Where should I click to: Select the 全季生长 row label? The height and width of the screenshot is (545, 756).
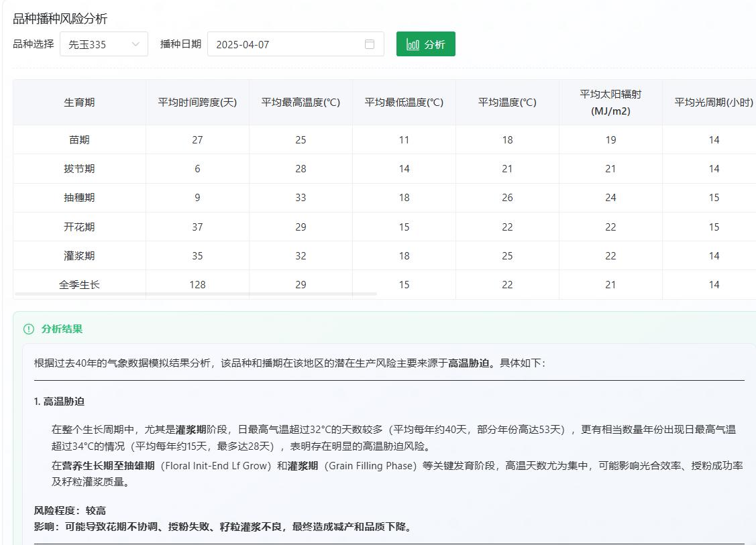[x=79, y=285]
